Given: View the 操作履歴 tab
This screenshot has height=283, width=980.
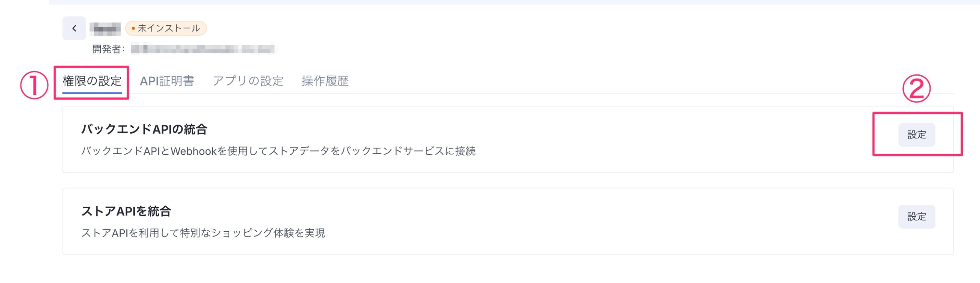Looking at the screenshot, I should click(325, 81).
